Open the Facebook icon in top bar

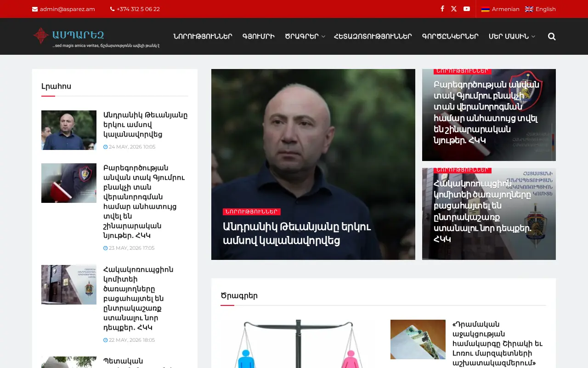coord(442,9)
